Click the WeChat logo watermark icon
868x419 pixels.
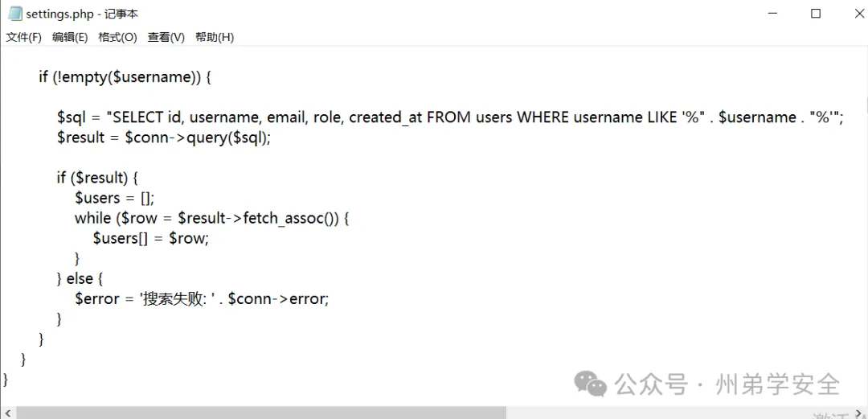592,384
